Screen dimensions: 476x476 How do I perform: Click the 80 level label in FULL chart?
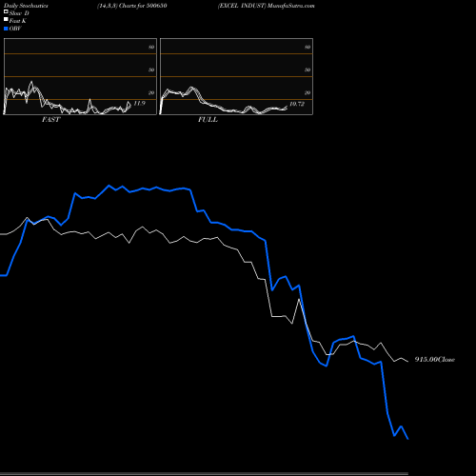tap(307, 47)
